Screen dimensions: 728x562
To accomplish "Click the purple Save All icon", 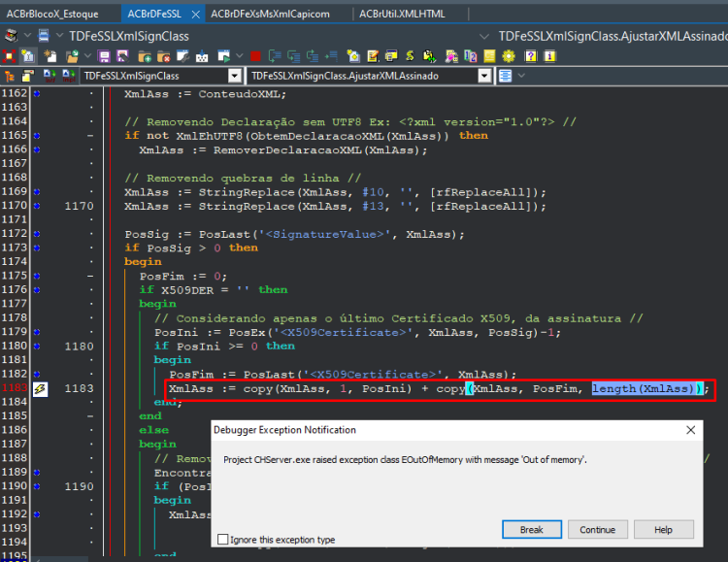I will click(122, 56).
